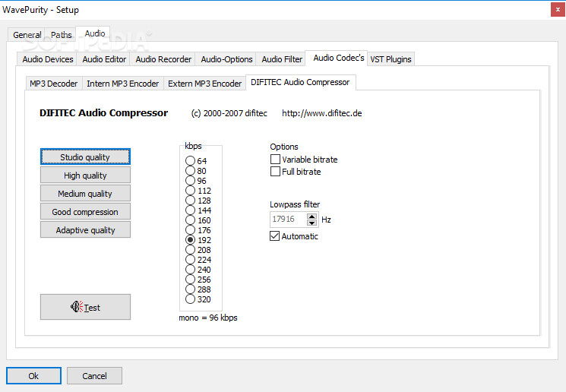Open the Audio Devices tab
This screenshot has height=392, width=566.
[48, 59]
